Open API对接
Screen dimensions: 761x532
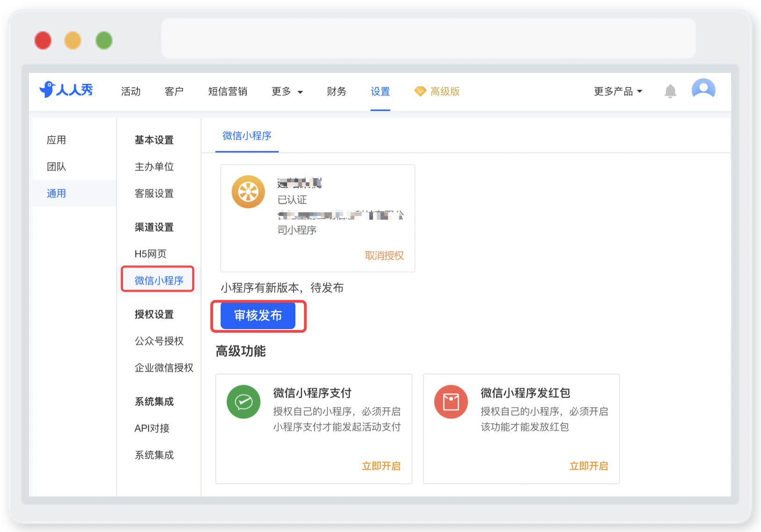pyautogui.click(x=152, y=428)
